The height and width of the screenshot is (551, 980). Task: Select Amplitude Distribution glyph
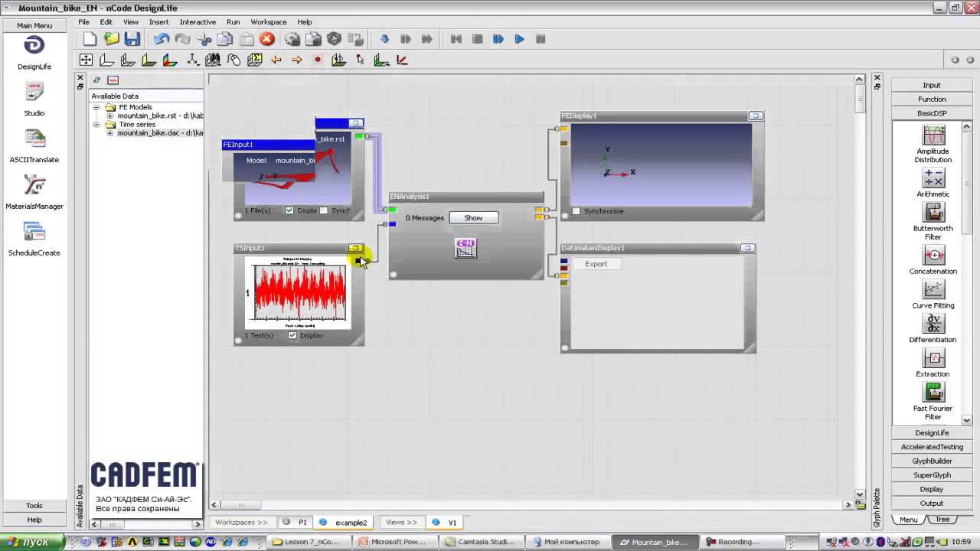pyautogui.click(x=933, y=135)
